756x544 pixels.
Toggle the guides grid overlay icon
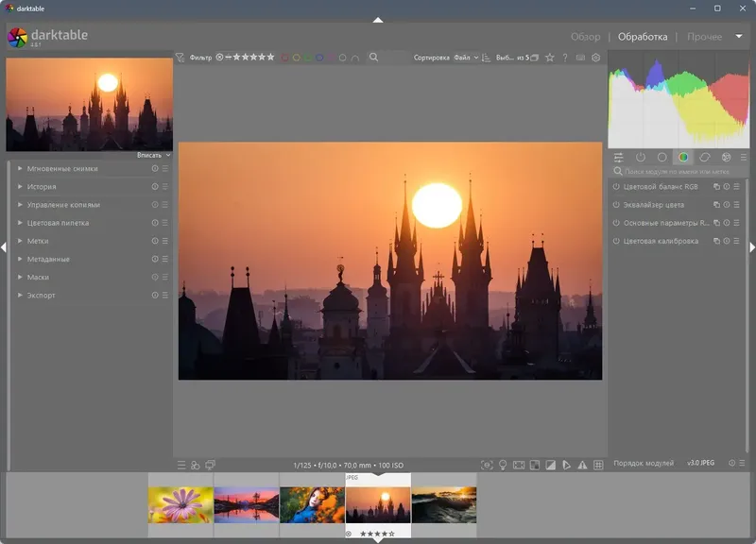click(x=598, y=465)
